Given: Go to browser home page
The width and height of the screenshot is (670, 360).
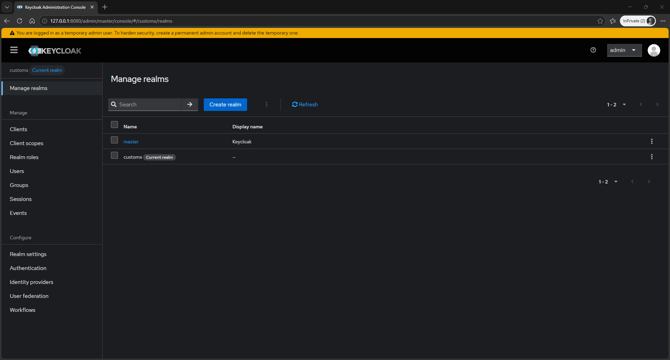Looking at the screenshot, I should coord(32,21).
